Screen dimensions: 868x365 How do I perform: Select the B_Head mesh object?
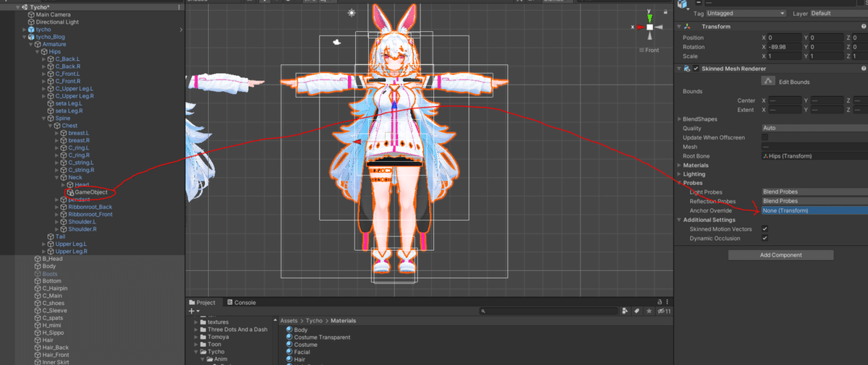52,259
